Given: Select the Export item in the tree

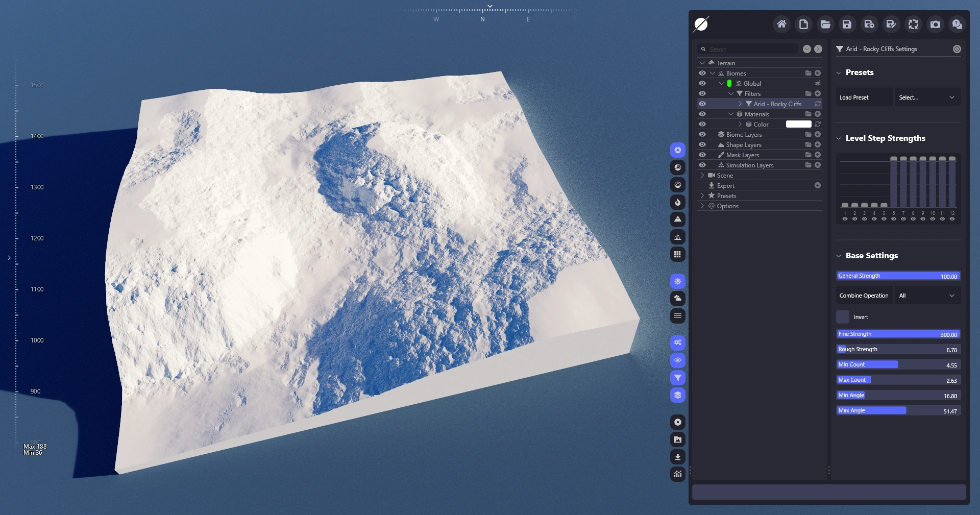Looking at the screenshot, I should pos(725,186).
